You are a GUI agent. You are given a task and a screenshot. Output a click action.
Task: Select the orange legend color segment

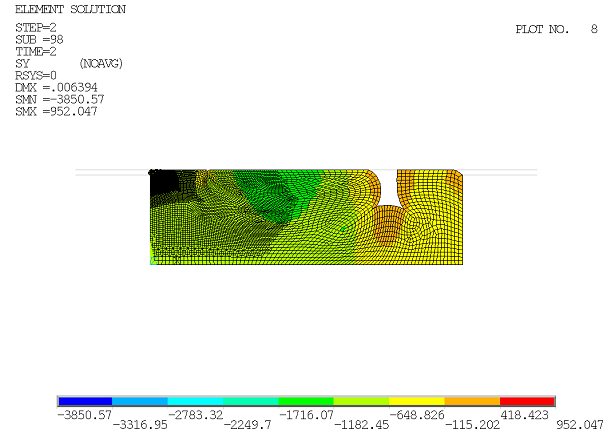(472, 401)
